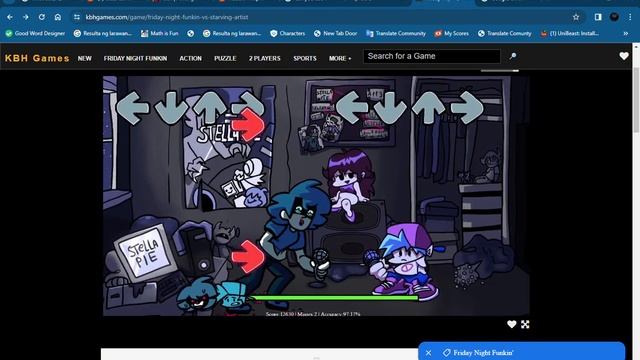
Task: Click the Search for a Game field
Action: [x=432, y=56]
